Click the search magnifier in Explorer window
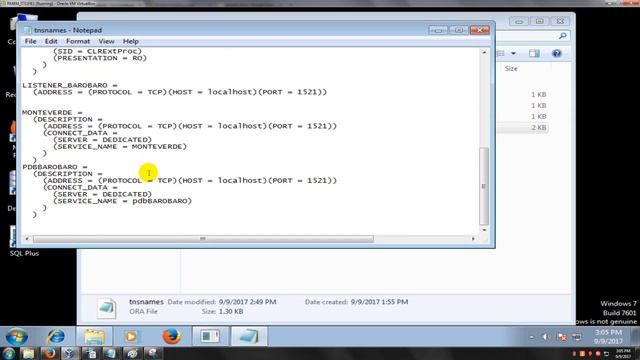This screenshot has width=640, height=360. pos(562,36)
